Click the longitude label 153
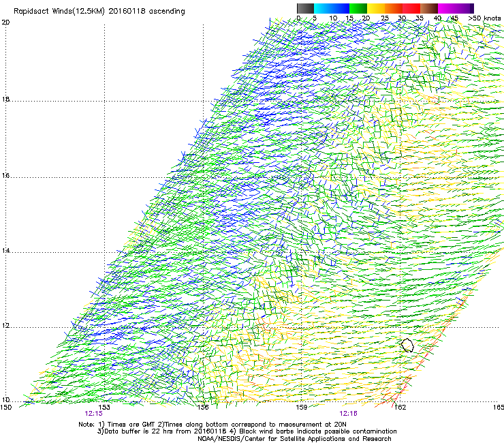Image resolution: width=504 pixels, height=443 pixels. pyautogui.click(x=104, y=408)
